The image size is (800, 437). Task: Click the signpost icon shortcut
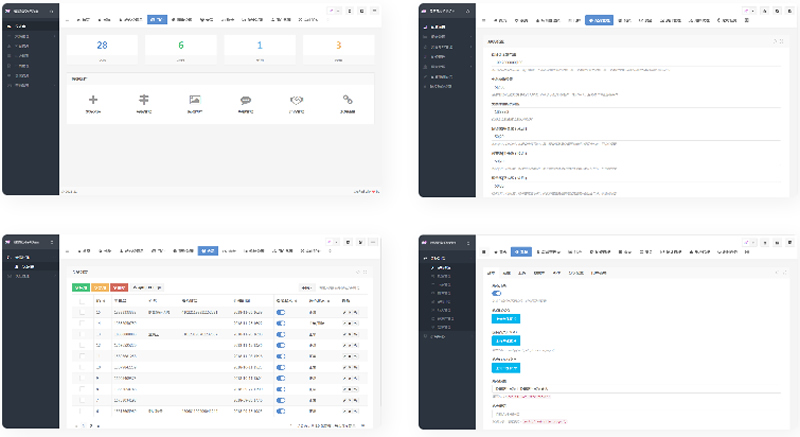(144, 100)
